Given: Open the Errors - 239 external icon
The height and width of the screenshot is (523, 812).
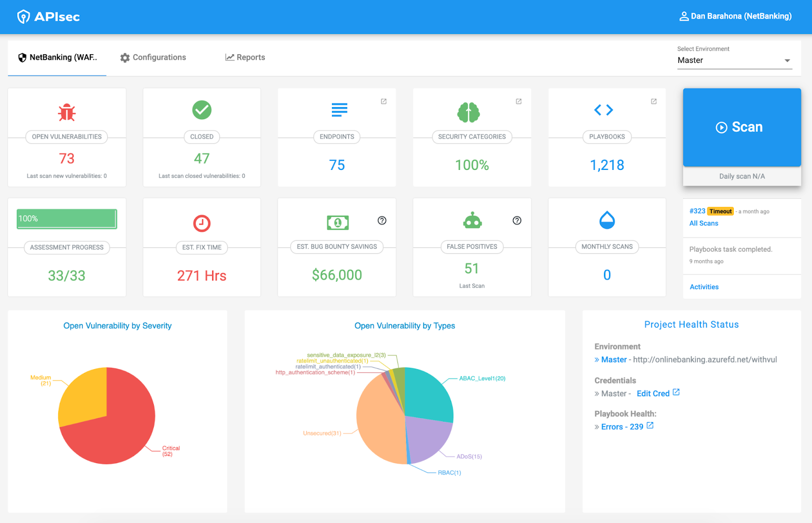Looking at the screenshot, I should 650,426.
